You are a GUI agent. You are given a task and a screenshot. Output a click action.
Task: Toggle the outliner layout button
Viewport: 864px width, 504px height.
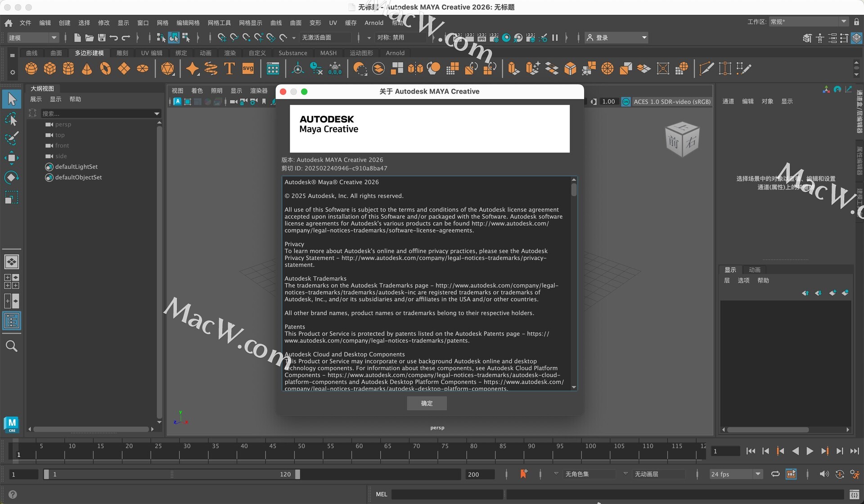click(x=12, y=321)
